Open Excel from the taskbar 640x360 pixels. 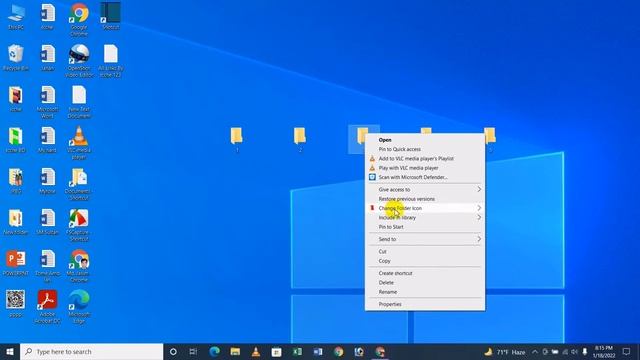(x=297, y=351)
